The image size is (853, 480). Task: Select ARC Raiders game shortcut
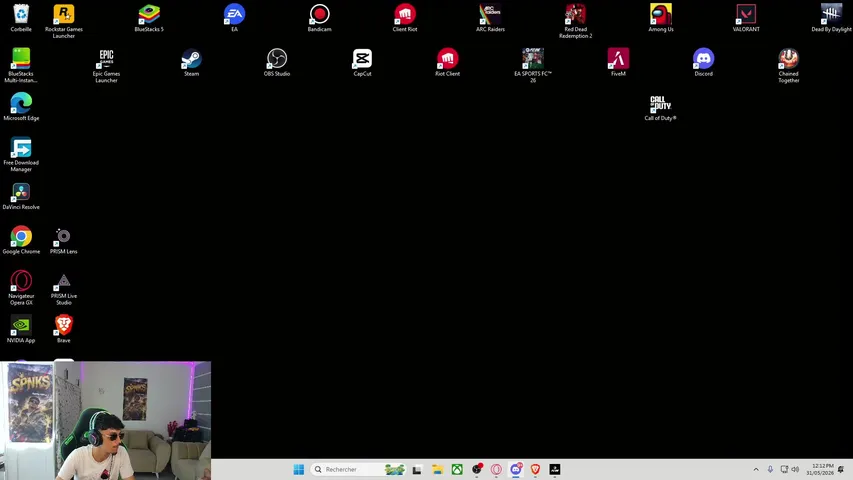(x=490, y=18)
